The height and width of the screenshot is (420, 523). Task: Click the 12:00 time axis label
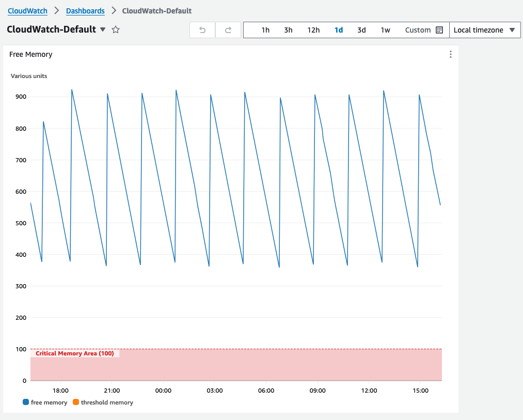369,391
